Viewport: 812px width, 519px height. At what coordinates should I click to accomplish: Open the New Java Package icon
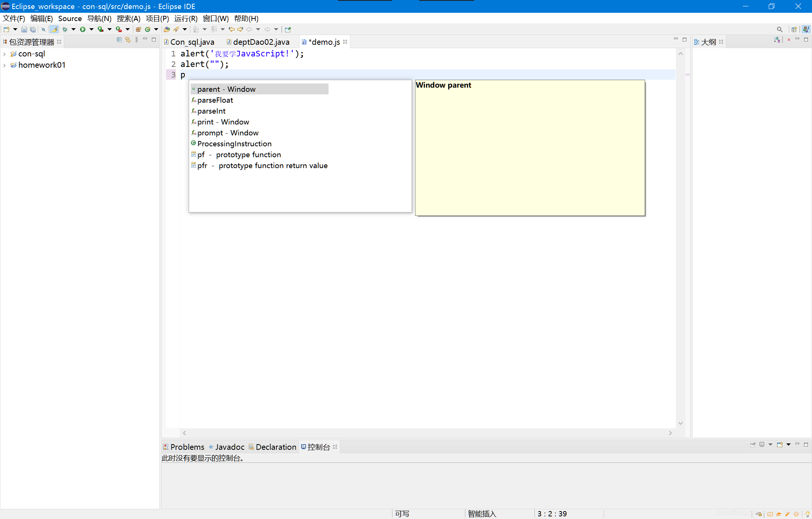[x=138, y=29]
